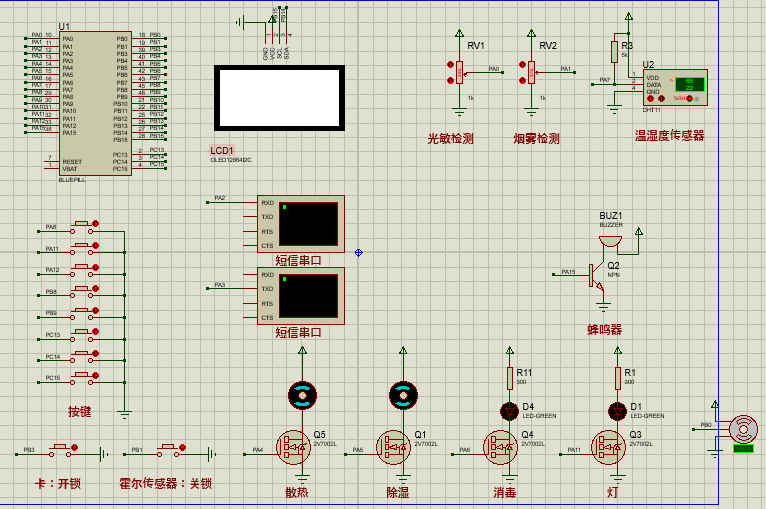
Task: Select the R11 resistor
Action: 510,379
